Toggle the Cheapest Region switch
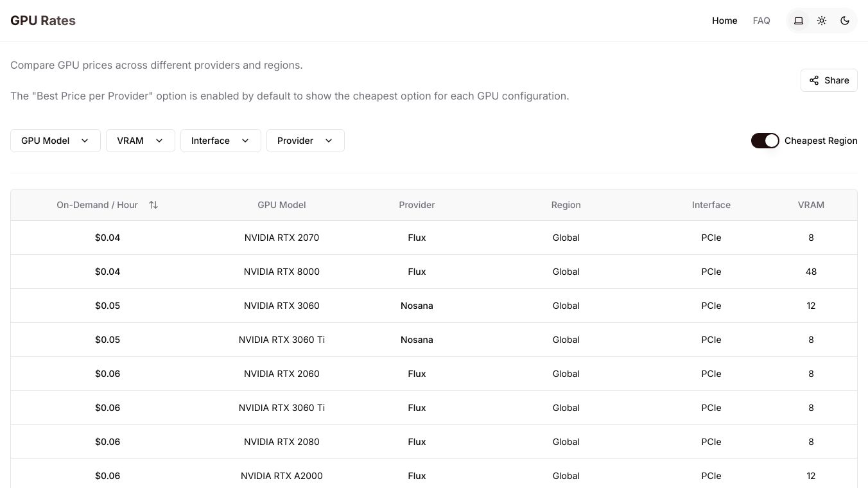Screen dimensions: 868x488 pyautogui.click(x=765, y=141)
